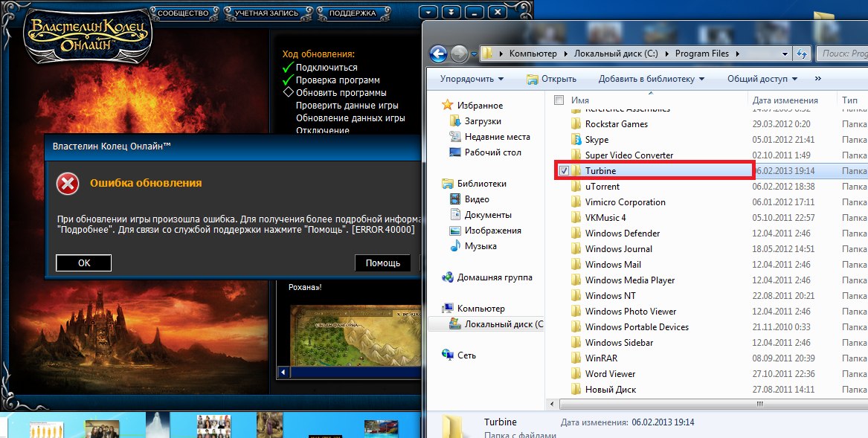Click OK in the update error dialog
Image resolution: width=868 pixels, height=438 pixels.
pyautogui.click(x=83, y=263)
